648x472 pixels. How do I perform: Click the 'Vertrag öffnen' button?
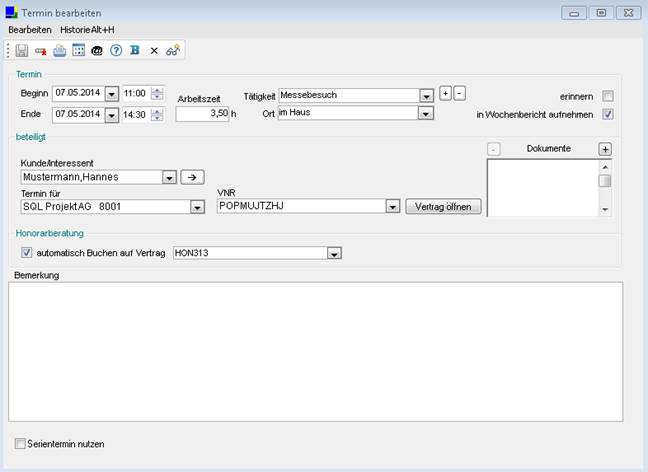pos(443,207)
